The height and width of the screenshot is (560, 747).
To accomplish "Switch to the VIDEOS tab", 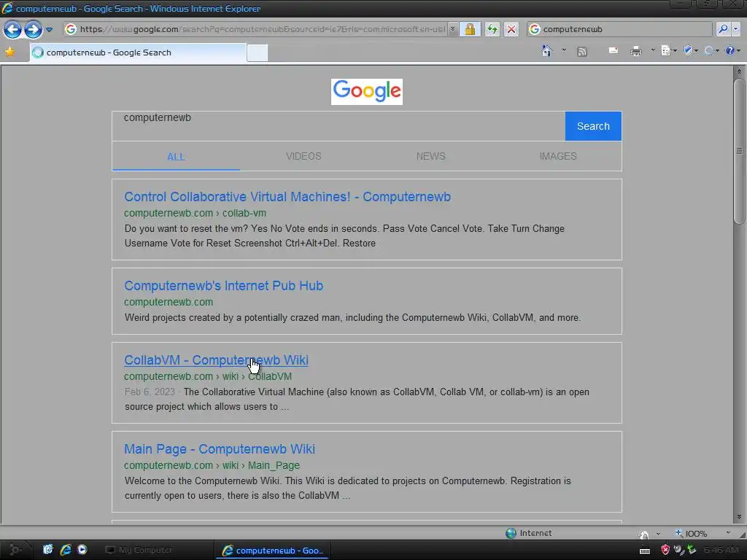I will (303, 156).
